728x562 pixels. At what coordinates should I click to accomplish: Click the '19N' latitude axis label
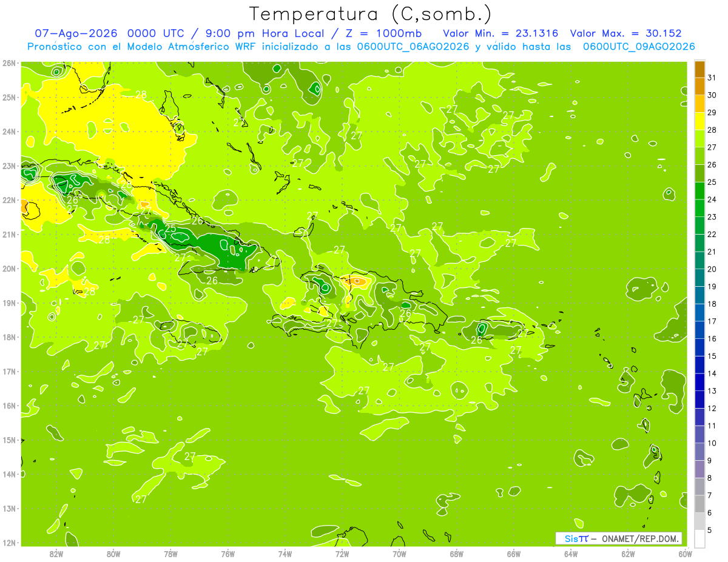tap(8, 303)
